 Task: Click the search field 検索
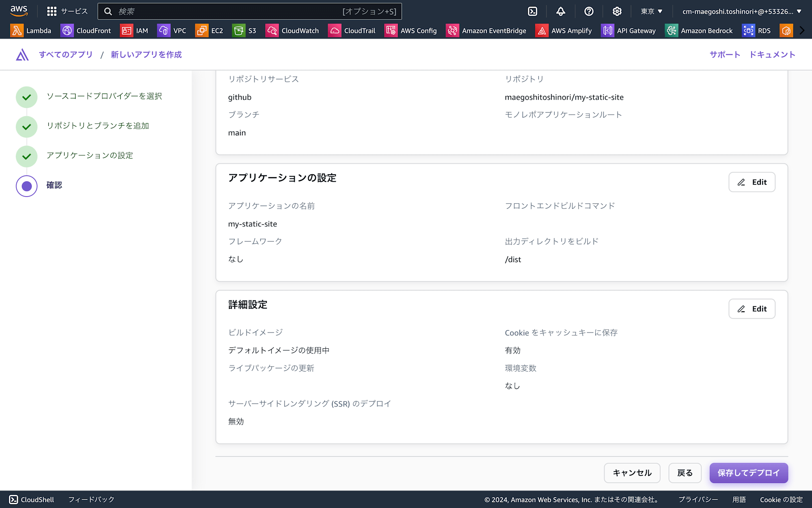pos(250,11)
